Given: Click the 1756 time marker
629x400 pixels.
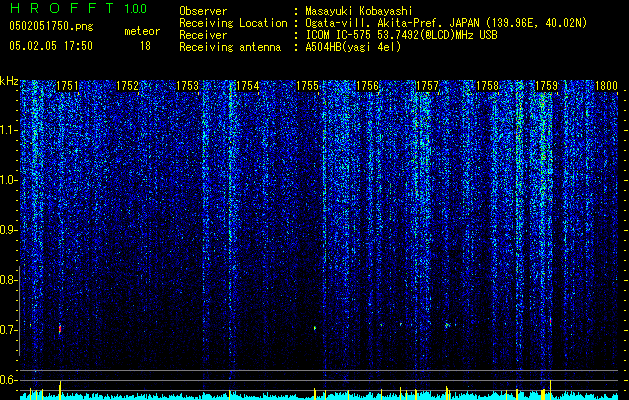Looking at the screenshot, I should (x=367, y=86).
